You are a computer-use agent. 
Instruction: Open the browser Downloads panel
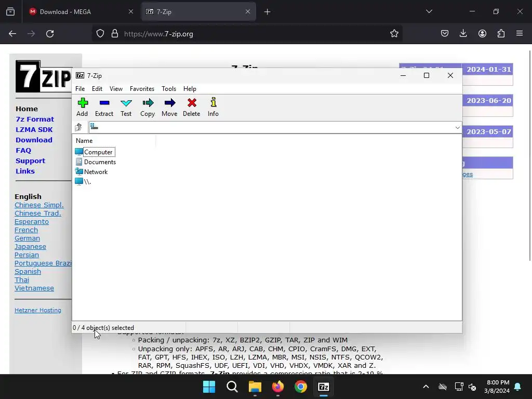(463, 33)
